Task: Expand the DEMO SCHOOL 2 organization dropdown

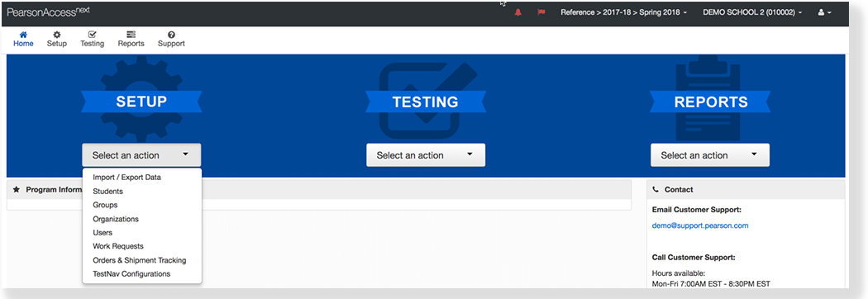Action: [x=751, y=12]
